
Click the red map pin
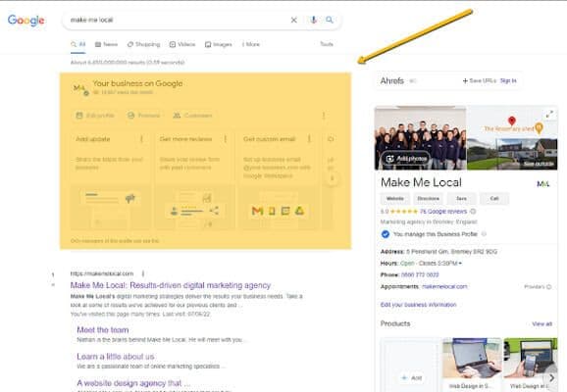(x=511, y=121)
